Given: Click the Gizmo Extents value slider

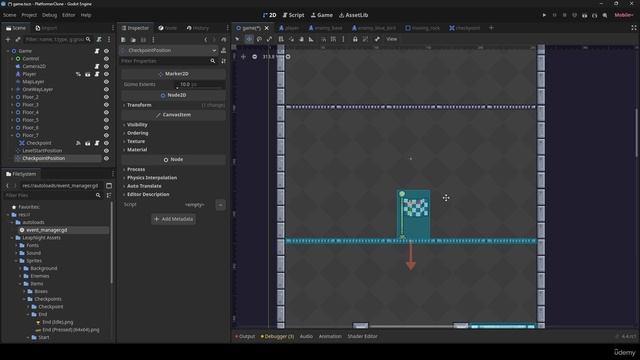Looking at the screenshot, I should [200, 84].
